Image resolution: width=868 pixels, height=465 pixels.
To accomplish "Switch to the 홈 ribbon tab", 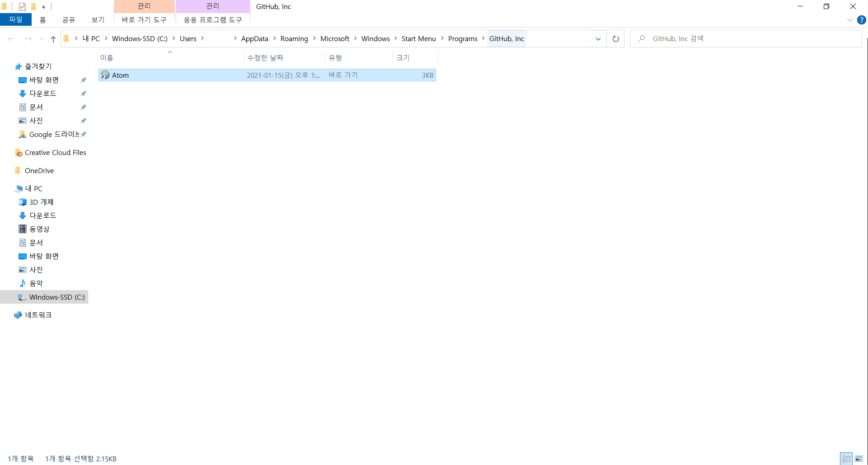I will (x=43, y=19).
